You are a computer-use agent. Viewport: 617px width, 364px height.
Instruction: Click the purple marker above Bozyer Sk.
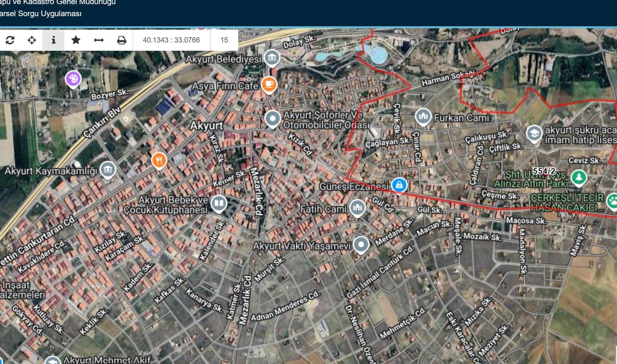tap(73, 79)
